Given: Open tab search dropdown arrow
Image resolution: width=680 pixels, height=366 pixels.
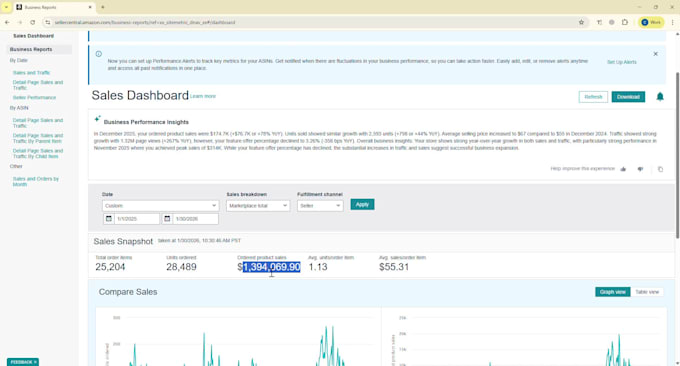Looking at the screenshot, I should pos(6,7).
